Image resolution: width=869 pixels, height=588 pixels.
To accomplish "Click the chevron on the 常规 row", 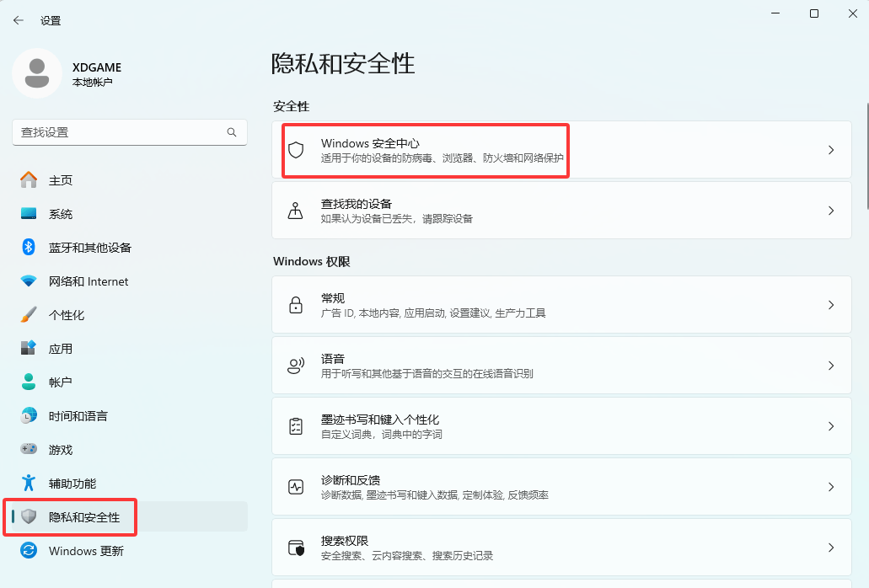I will [830, 305].
